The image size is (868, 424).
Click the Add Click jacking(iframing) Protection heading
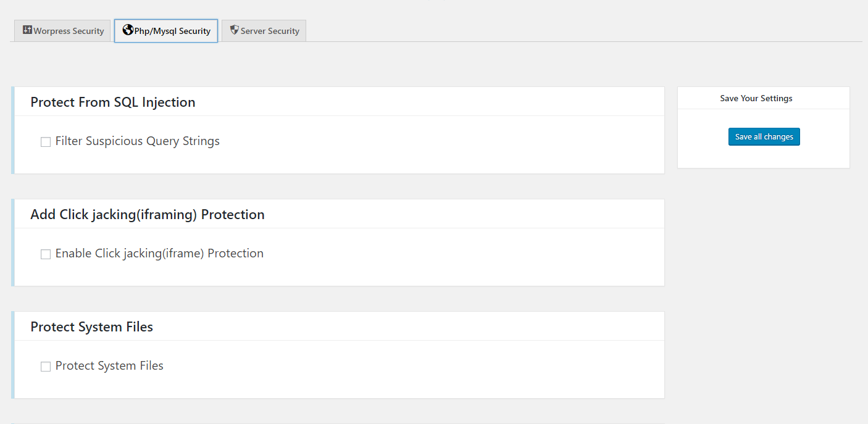click(148, 215)
